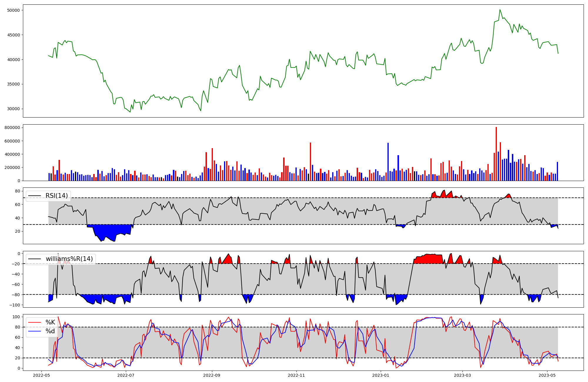This screenshot has width=588, height=382.
Task: Click the %d legend entry
Action: (50, 331)
